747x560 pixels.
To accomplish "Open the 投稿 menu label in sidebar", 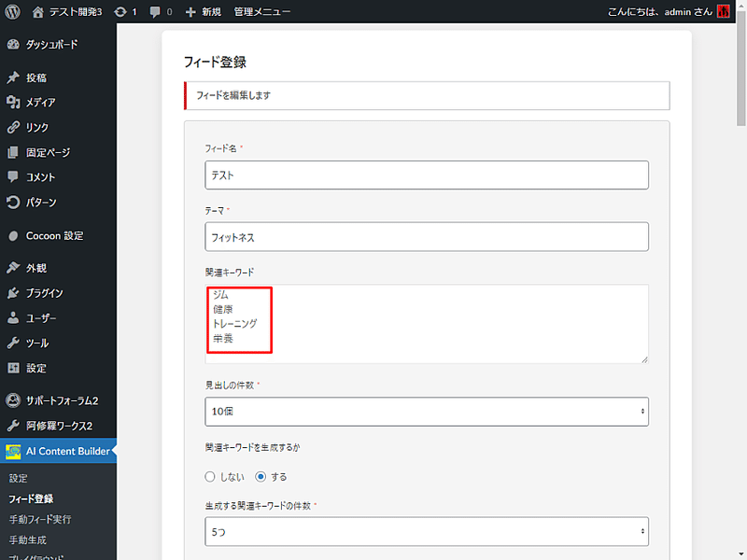I will [x=36, y=77].
